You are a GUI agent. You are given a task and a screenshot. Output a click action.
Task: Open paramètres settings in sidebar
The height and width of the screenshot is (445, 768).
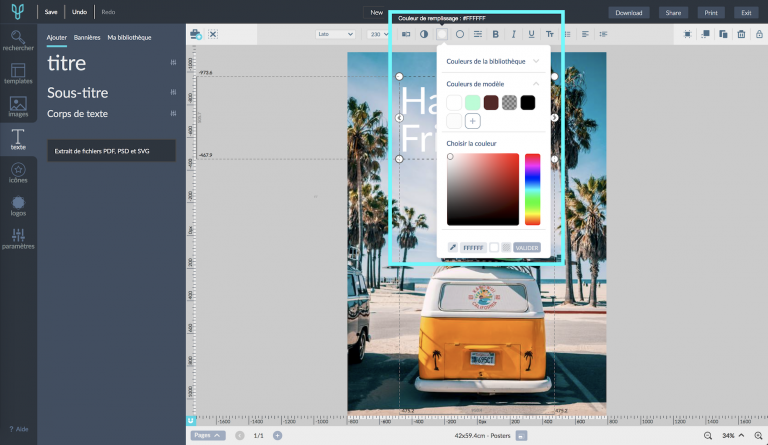(x=17, y=239)
